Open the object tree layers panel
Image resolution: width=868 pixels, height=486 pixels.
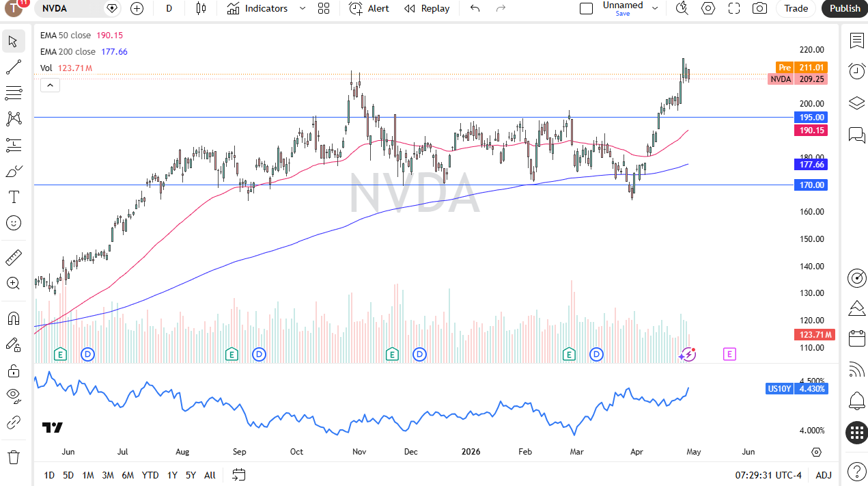pos(856,103)
